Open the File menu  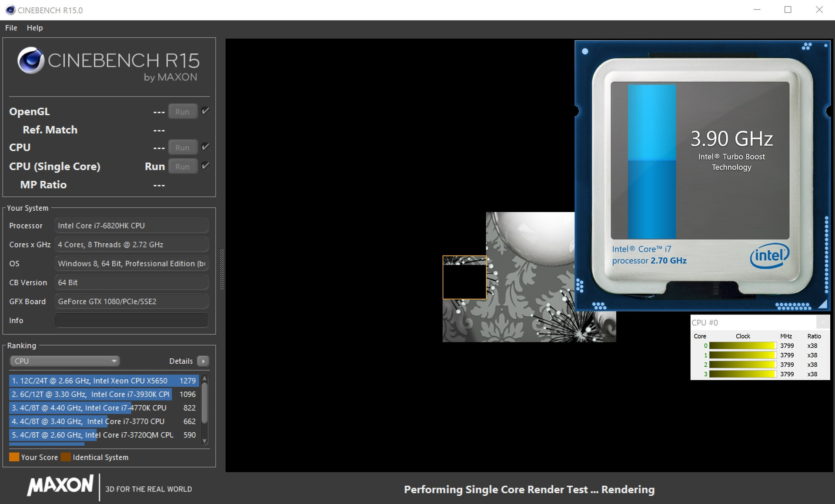click(x=11, y=28)
